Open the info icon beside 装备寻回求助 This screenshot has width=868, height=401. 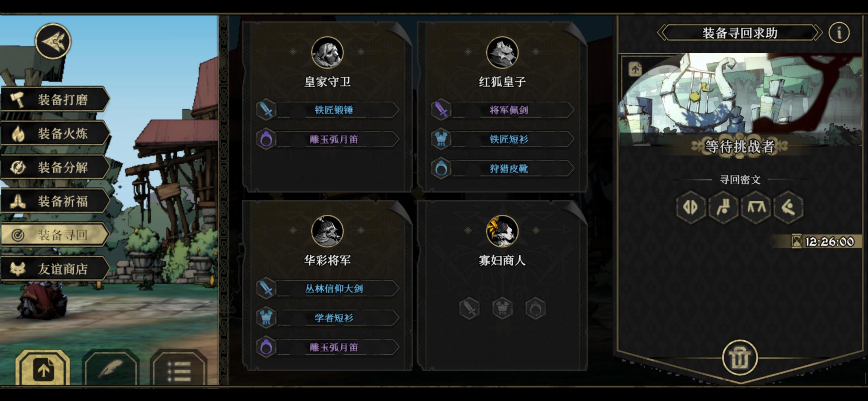click(x=839, y=33)
